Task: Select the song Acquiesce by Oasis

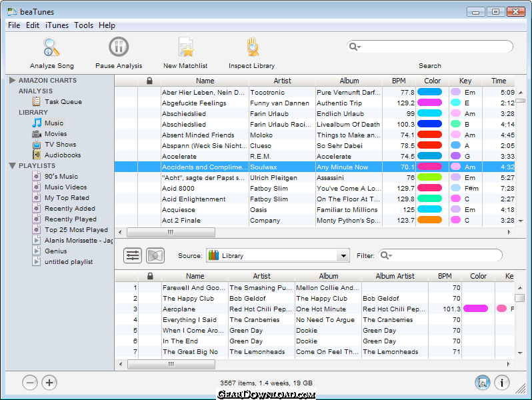Action: pyautogui.click(x=315, y=210)
